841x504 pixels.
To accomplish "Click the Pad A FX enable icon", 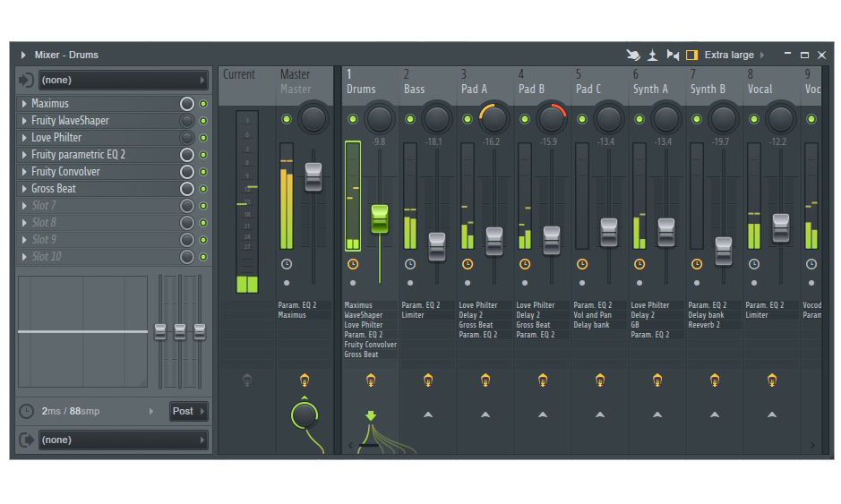I will pos(485,380).
